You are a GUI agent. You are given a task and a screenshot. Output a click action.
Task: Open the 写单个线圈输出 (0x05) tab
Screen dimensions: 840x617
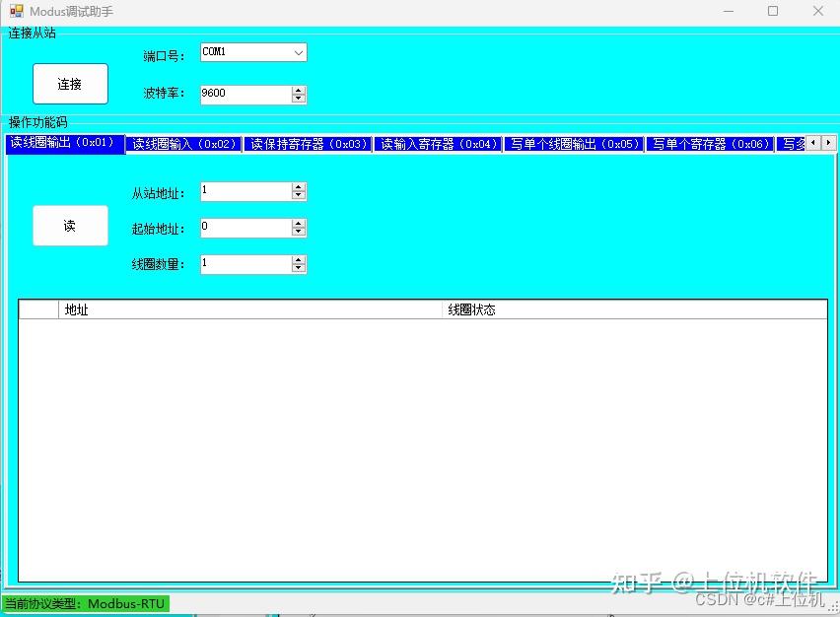(573, 143)
